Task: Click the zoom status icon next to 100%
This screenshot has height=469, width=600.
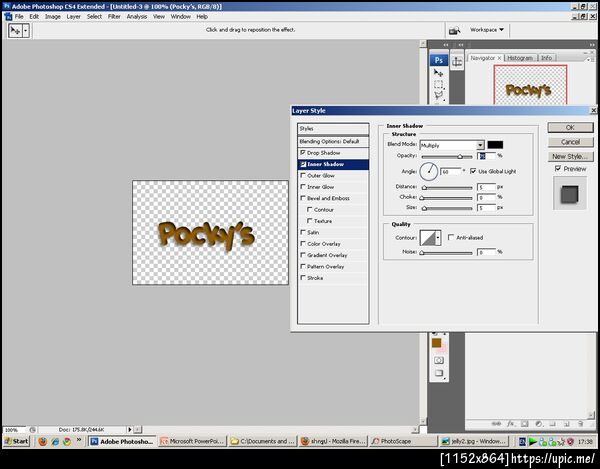Action: (33, 430)
